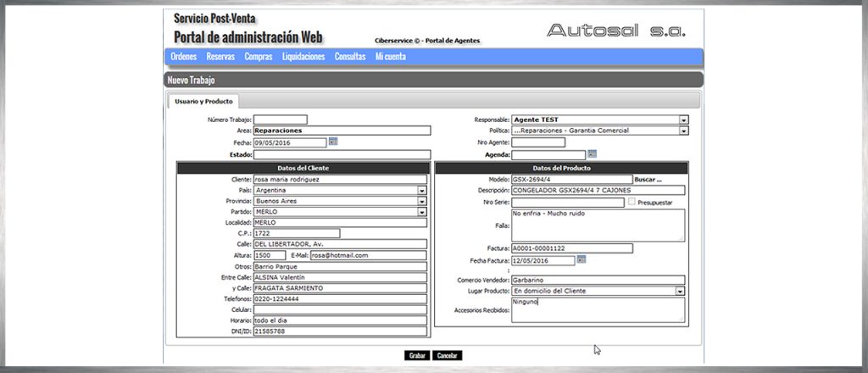The height and width of the screenshot is (373, 868).
Task: Go to the Mi cuenta menu
Action: (390, 57)
